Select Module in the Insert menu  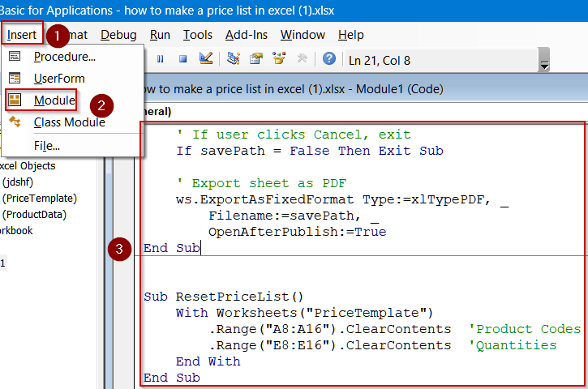click(x=54, y=100)
